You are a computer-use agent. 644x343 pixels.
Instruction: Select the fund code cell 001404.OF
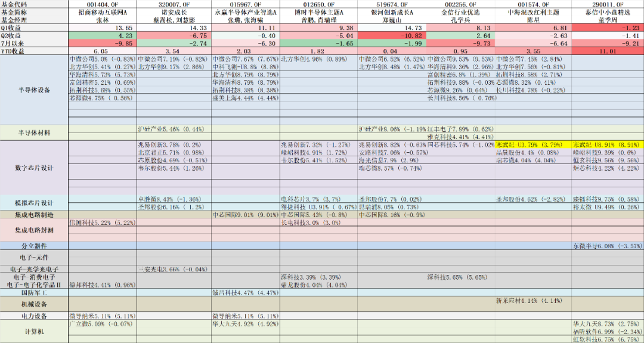pyautogui.click(x=103, y=4)
